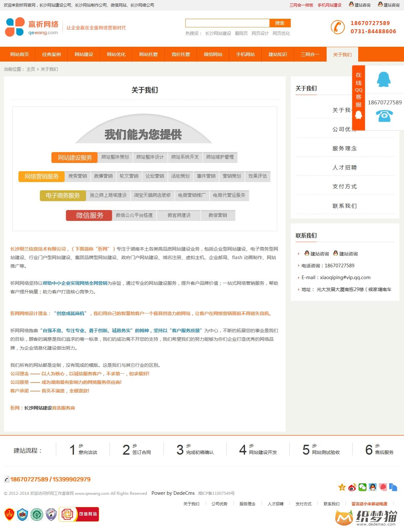Click the 主页 breadcrumb link
404x532 pixels.
coord(31,69)
